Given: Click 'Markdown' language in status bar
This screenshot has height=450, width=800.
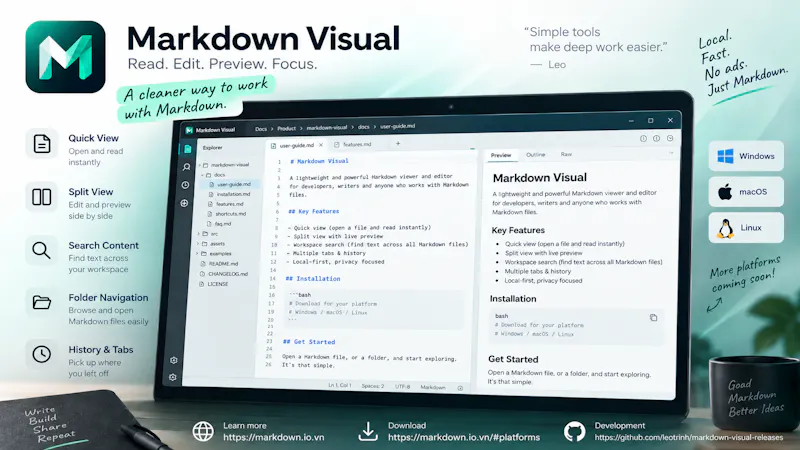Looking at the screenshot, I should 433,387.
